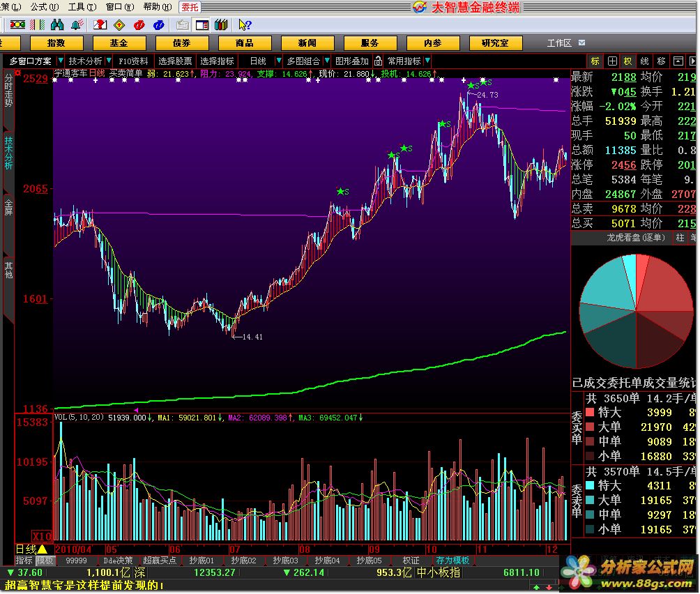Click the striped bars toolbar icon
Viewport: 700px width, 594px height.
[38, 25]
